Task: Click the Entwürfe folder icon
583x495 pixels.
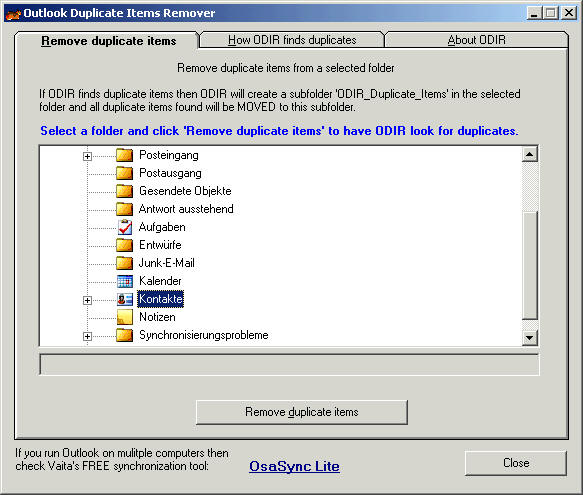Action: pyautogui.click(x=125, y=245)
